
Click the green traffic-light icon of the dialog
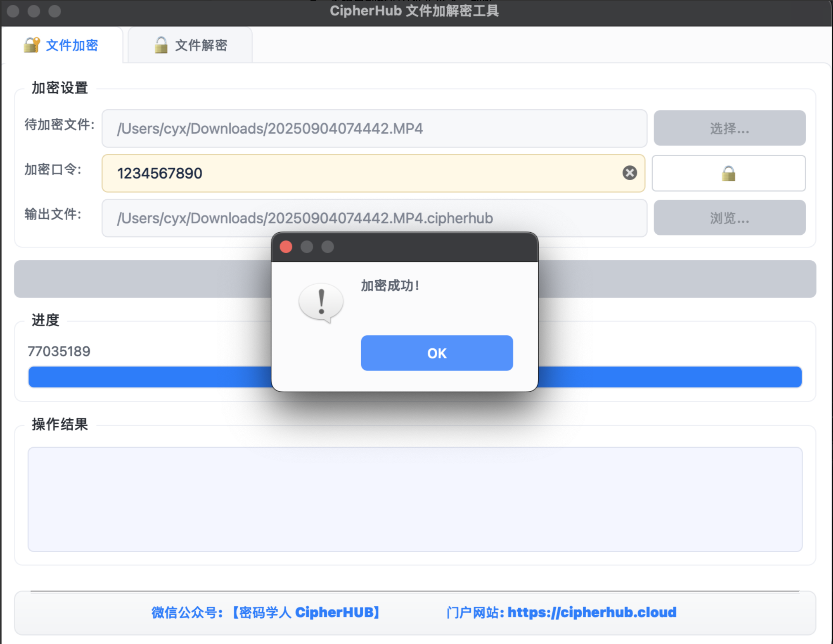coord(328,247)
